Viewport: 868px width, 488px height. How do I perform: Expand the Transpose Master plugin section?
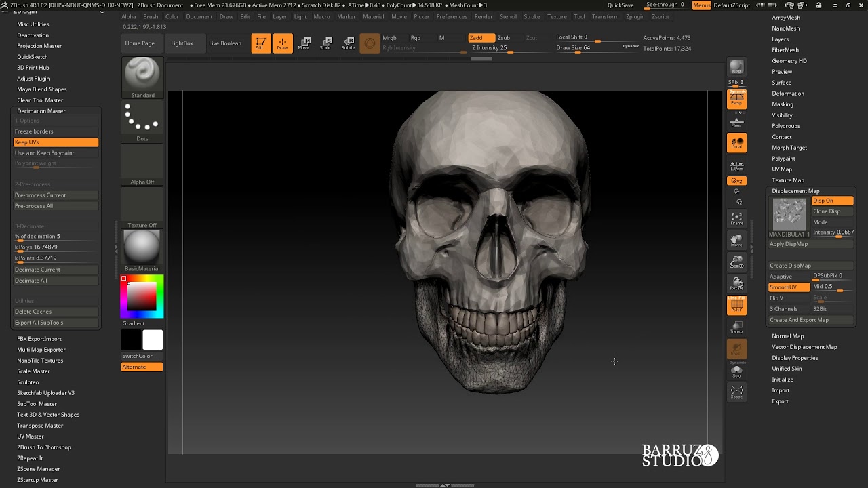pyautogui.click(x=40, y=426)
